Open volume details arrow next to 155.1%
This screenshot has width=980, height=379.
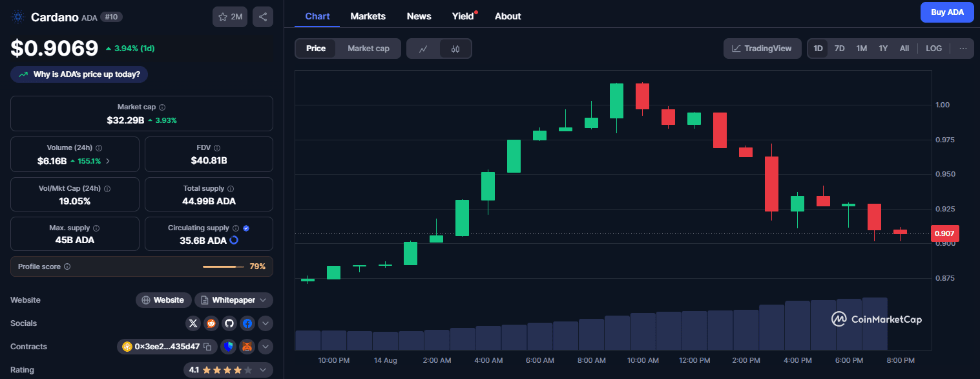coord(108,160)
